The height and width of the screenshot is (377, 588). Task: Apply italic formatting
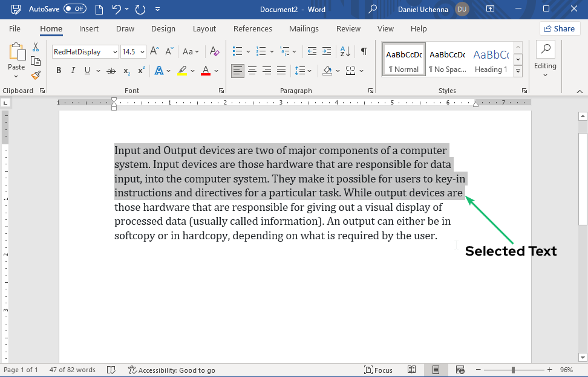point(73,70)
